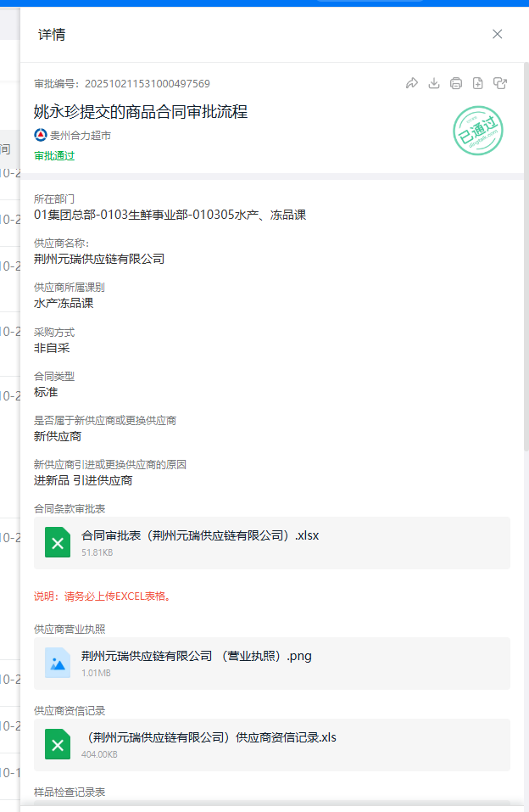Click the 贵州合力超市 organization name
The height and width of the screenshot is (812, 529).
pos(81,135)
